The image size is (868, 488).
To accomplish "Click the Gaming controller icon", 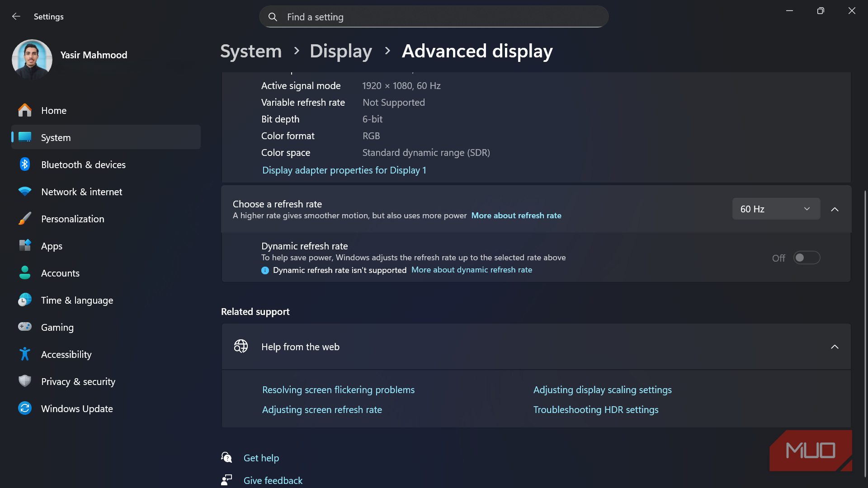I will tap(25, 327).
